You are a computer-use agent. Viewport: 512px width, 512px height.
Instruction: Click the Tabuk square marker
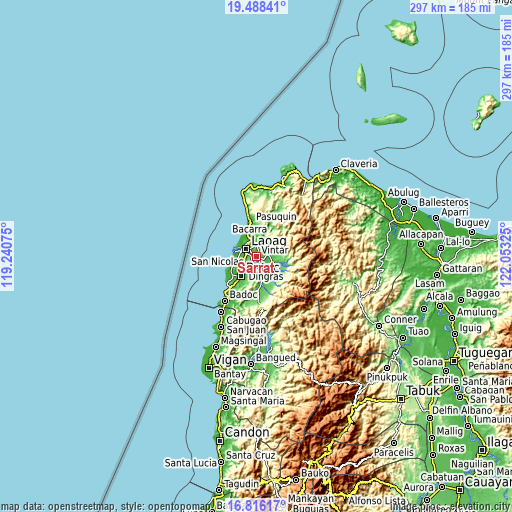click(x=401, y=399)
